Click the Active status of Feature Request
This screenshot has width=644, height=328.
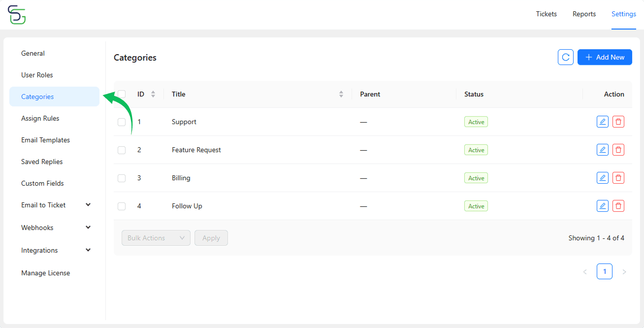click(476, 150)
